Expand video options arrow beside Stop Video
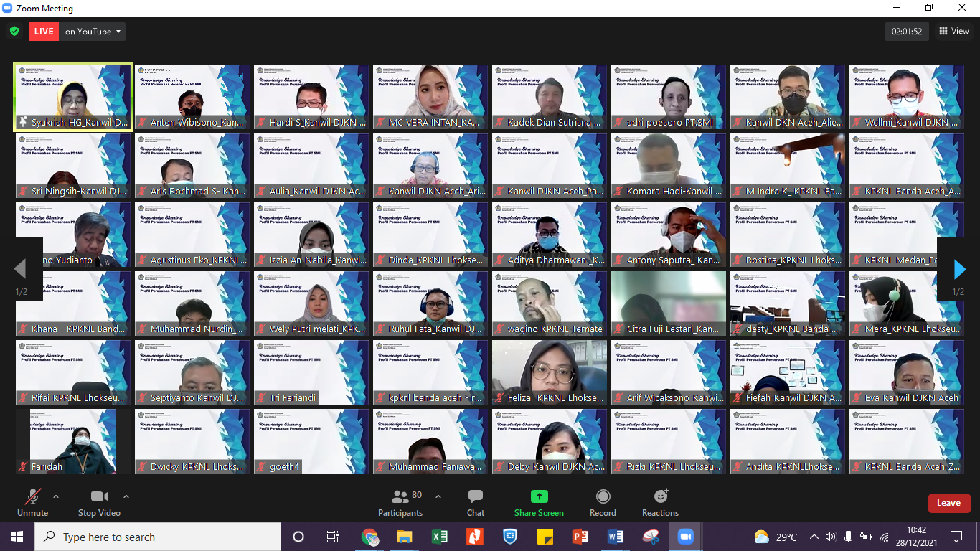Viewport: 980px width, 551px height. pos(126,496)
